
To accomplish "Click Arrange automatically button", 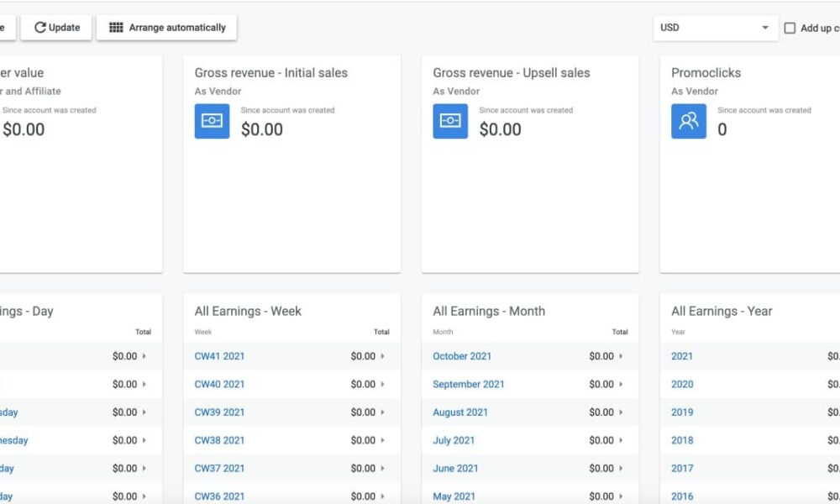I will (x=166, y=28).
